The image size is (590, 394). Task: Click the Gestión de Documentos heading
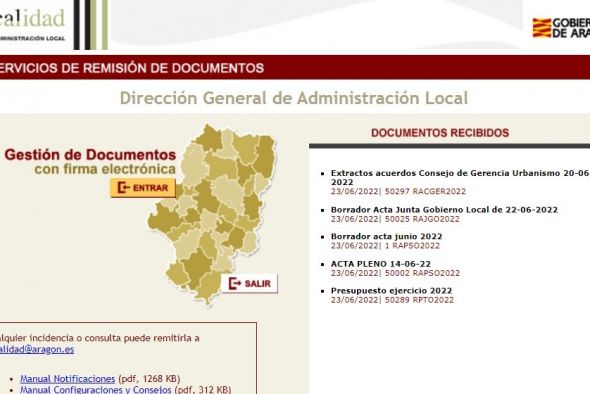pyautogui.click(x=90, y=155)
